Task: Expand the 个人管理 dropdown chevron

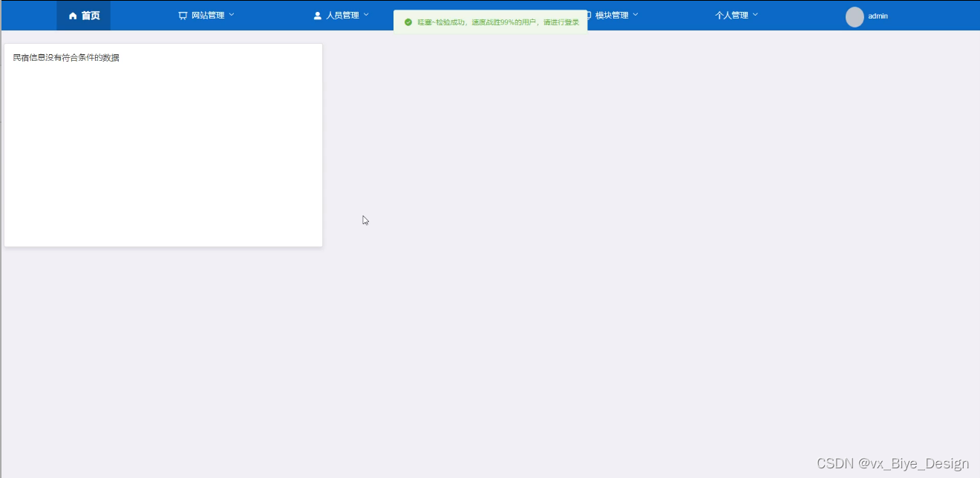Action: [x=756, y=15]
